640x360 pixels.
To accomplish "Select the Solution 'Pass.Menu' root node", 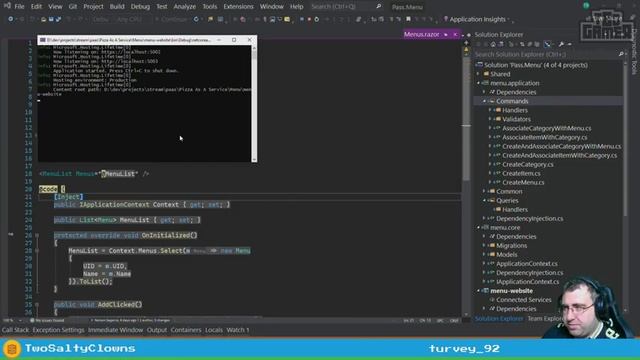I will click(x=536, y=65).
